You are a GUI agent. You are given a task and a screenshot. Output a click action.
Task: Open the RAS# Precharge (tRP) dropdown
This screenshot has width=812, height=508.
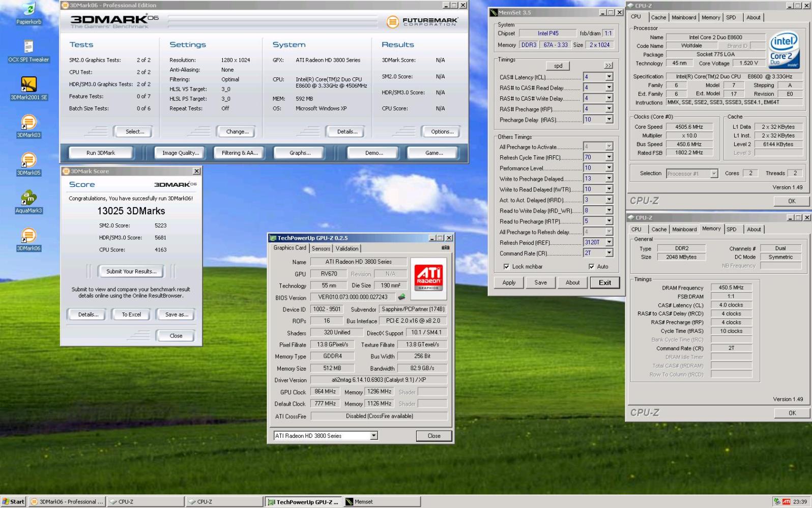pyautogui.click(x=608, y=109)
